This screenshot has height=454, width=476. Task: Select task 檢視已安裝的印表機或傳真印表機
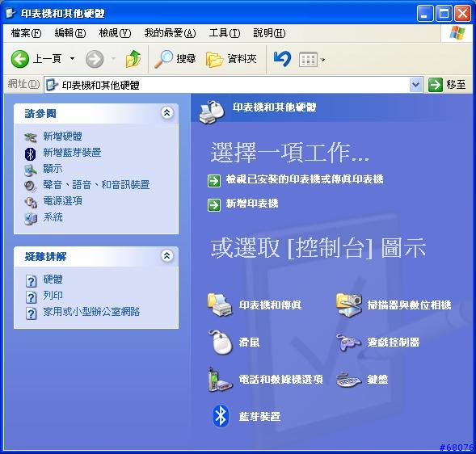pyautogui.click(x=305, y=179)
